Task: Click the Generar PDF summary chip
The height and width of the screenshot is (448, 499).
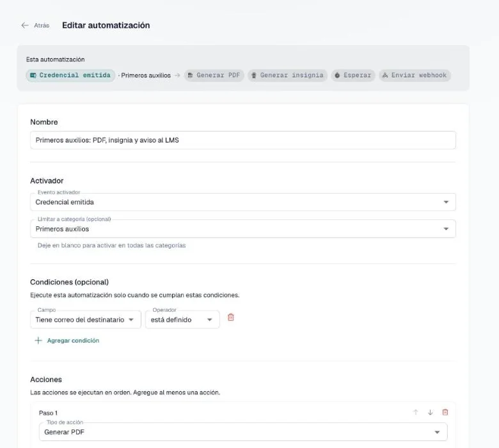Action: (214, 75)
